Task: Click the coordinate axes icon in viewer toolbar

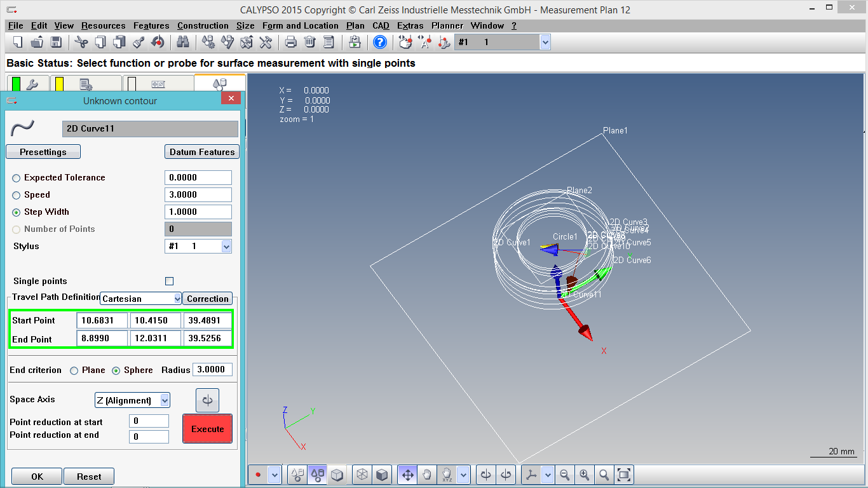Action: click(x=531, y=475)
